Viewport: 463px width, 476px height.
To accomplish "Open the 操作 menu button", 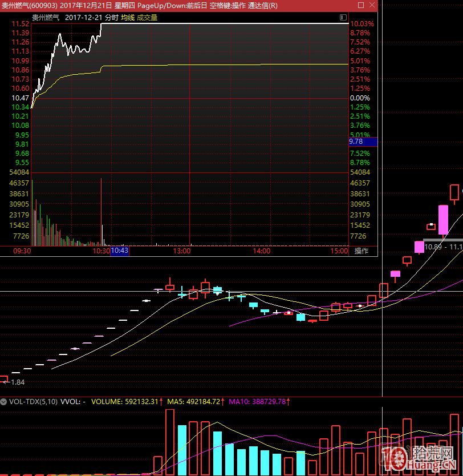I will tap(362, 251).
